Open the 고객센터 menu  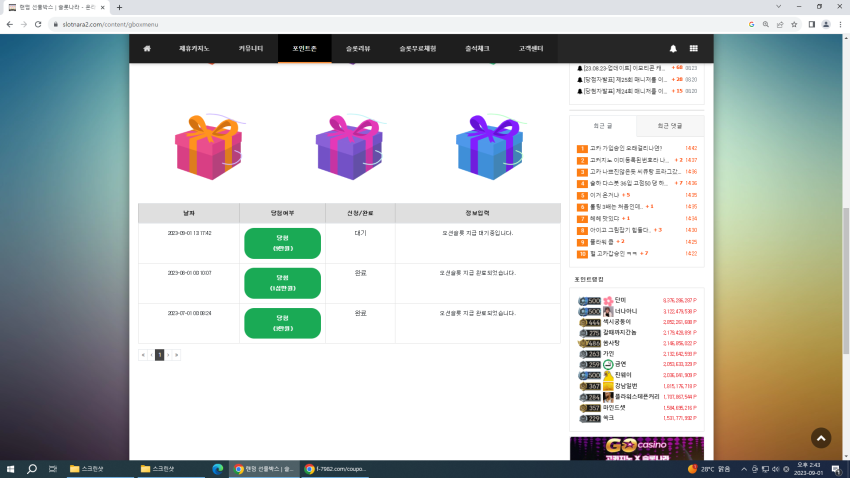point(531,48)
